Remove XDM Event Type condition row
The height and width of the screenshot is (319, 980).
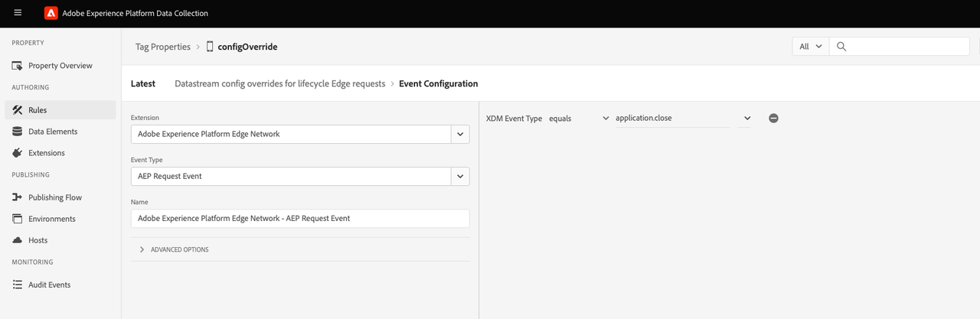773,119
